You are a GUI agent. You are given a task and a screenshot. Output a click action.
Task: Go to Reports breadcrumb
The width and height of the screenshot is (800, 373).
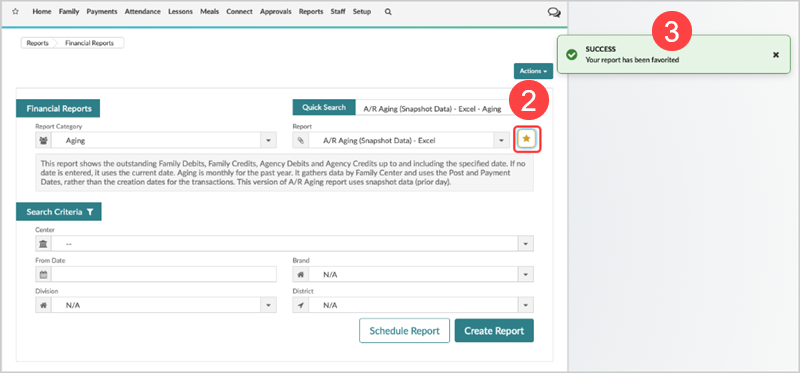pos(38,43)
